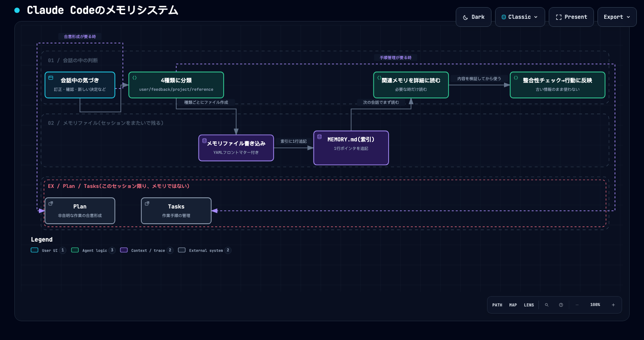
Task: Select the Plan node
Action: point(80,211)
